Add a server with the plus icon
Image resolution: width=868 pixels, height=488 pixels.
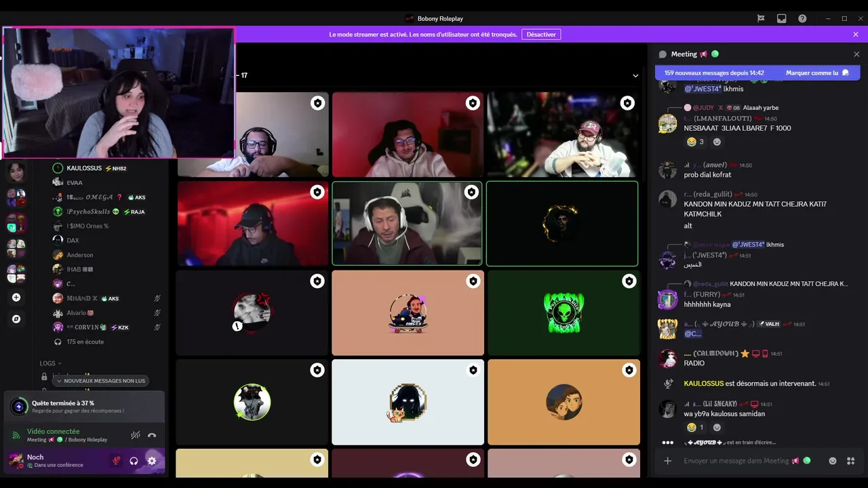pyautogui.click(x=16, y=298)
